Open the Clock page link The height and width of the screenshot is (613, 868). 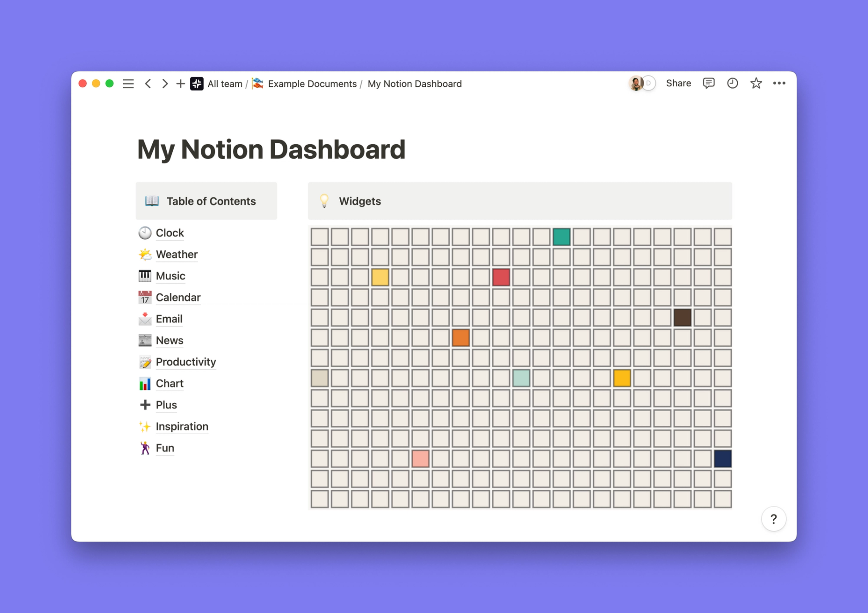coord(169,233)
